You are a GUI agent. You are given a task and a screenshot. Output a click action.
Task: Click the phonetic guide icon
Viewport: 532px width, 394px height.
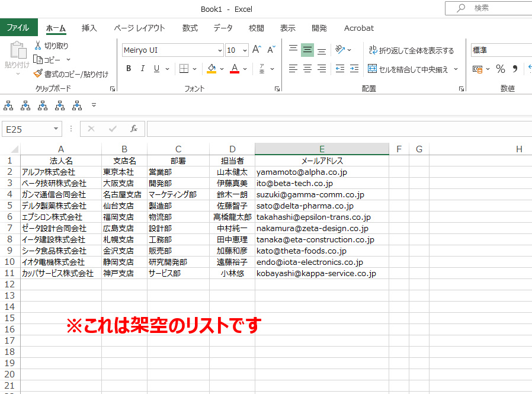coord(262,69)
